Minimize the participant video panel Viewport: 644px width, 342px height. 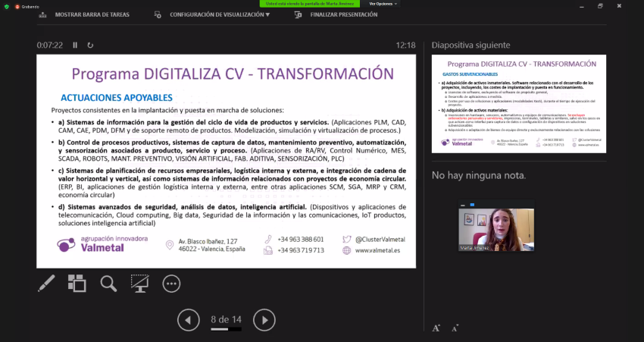[463, 205]
